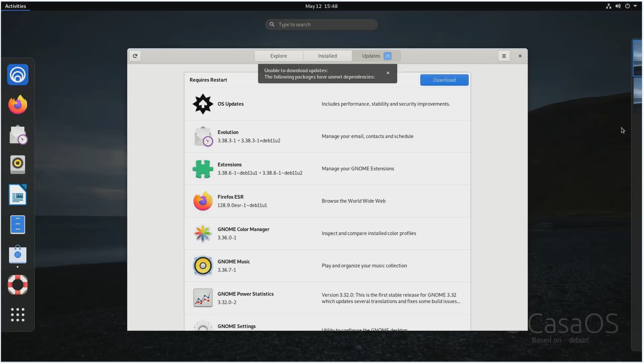Click the OS Updates starburst icon
The width and height of the screenshot is (644, 363).
click(x=203, y=104)
